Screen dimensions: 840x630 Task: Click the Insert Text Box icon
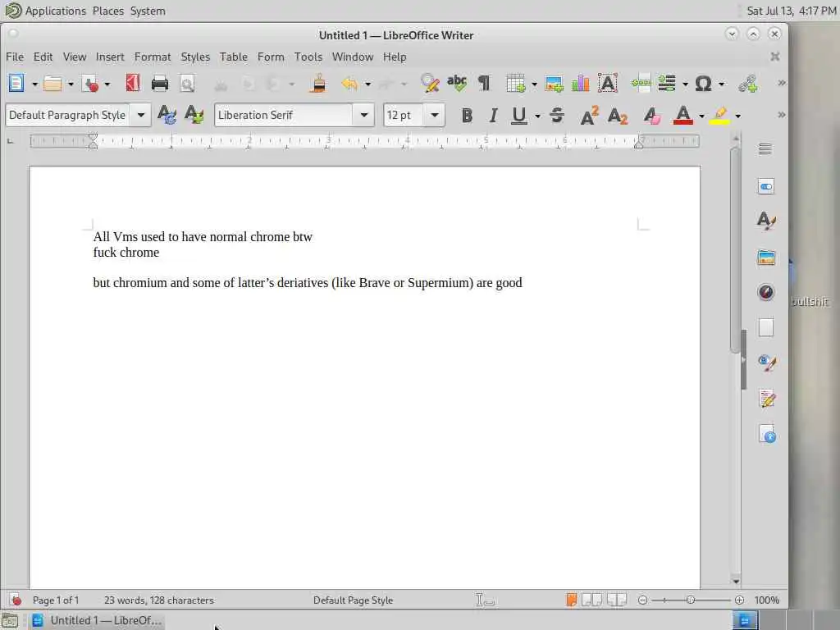pyautogui.click(x=608, y=83)
